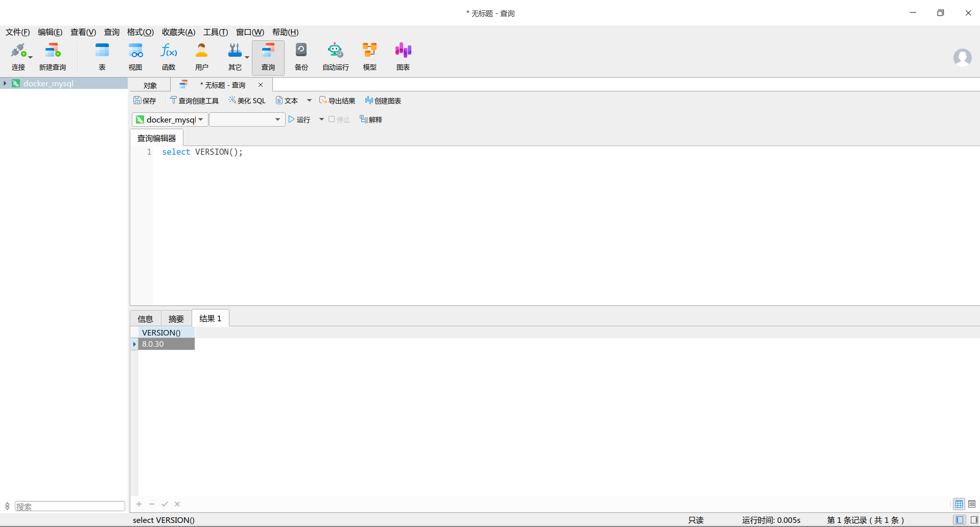Screen dimensions: 980x527
Task: Select the 8.0.30 result cell
Action: [x=166, y=344]
